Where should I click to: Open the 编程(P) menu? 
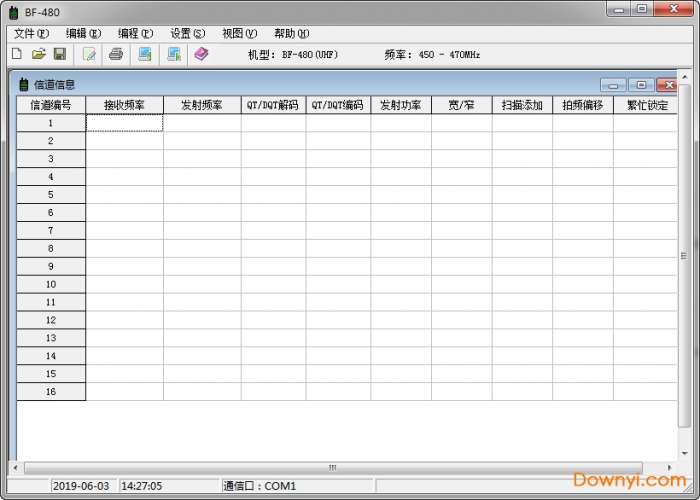click(135, 33)
